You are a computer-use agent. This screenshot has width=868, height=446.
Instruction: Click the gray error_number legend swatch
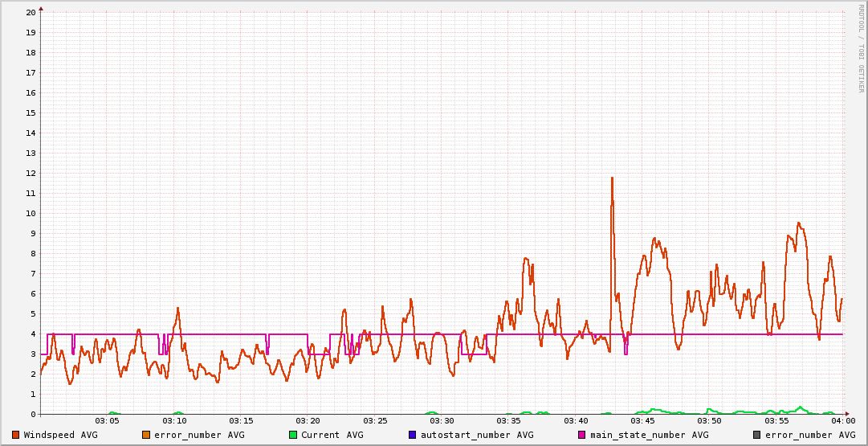(756, 435)
